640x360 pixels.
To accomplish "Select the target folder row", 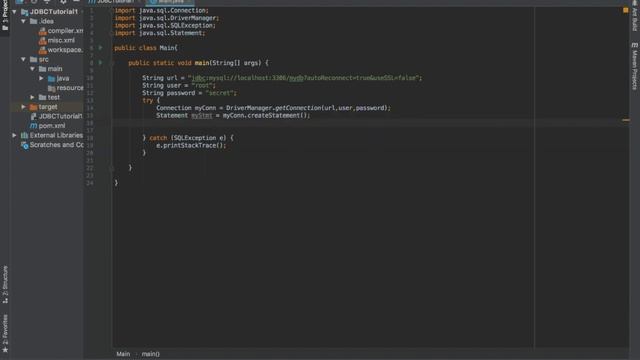I will tap(47, 107).
